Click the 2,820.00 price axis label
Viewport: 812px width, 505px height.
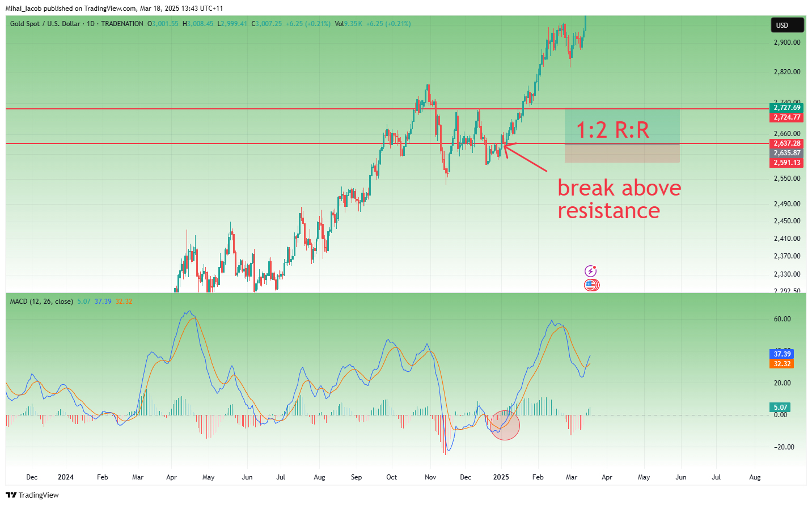click(787, 72)
